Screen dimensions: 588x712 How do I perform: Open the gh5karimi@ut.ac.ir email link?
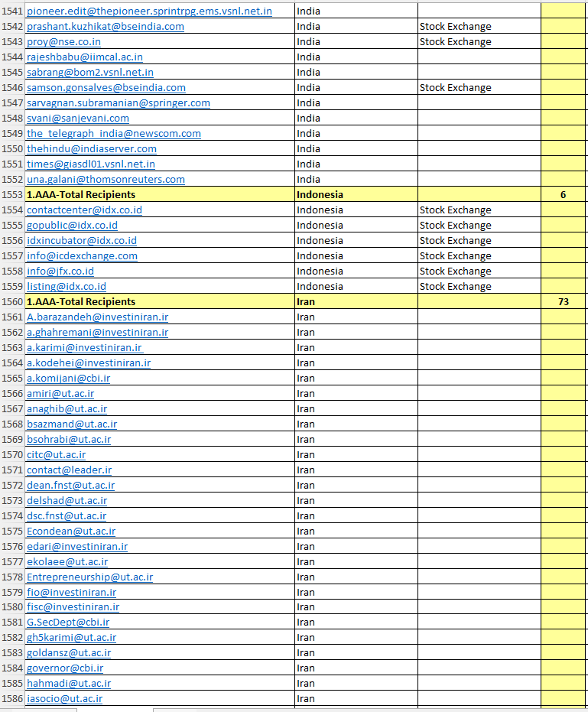[x=71, y=638]
